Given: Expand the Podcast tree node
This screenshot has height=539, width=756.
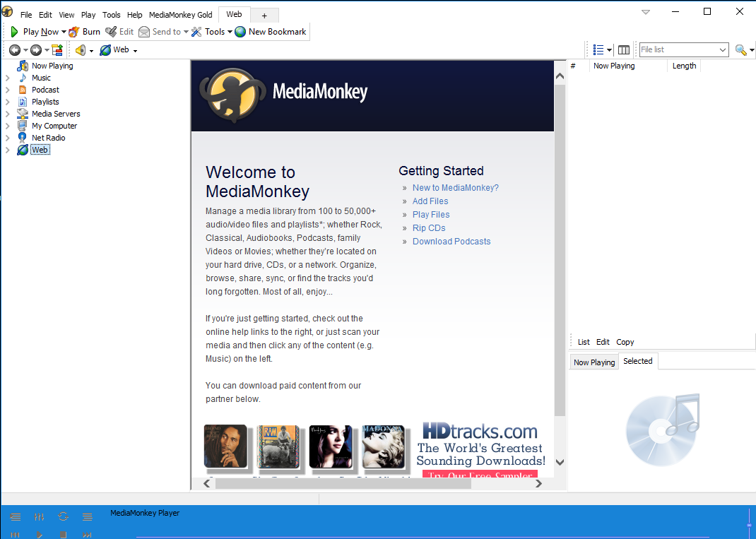Looking at the screenshot, I should (7, 90).
